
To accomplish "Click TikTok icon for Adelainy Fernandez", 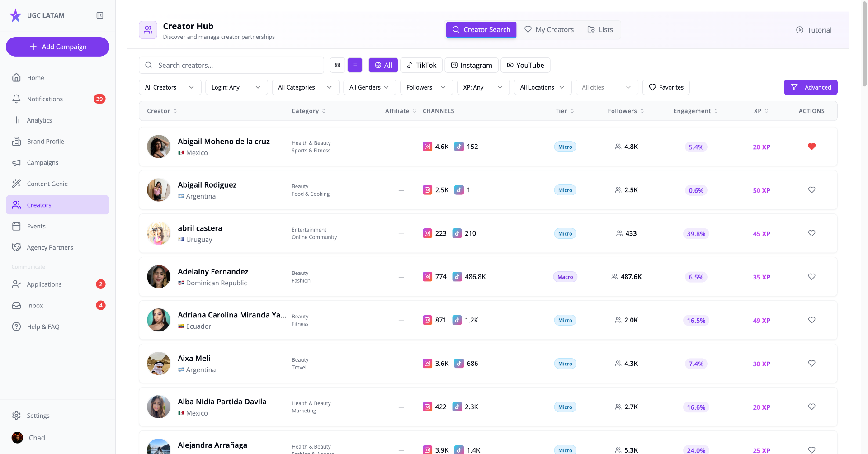I will click(457, 277).
